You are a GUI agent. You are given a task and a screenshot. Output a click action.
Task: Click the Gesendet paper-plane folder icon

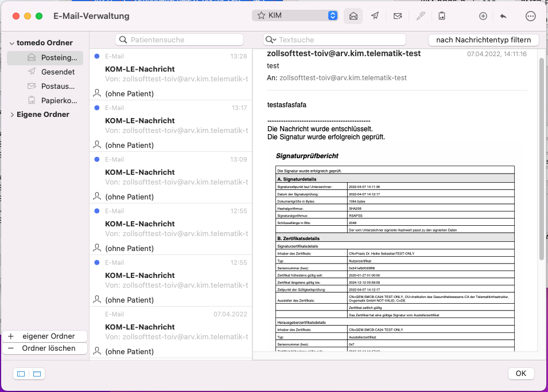[x=32, y=72]
